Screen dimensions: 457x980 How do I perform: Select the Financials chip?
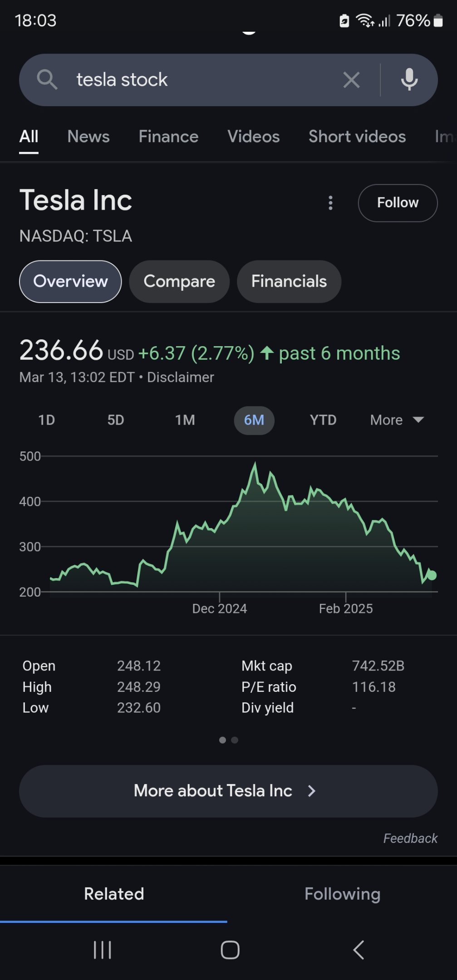click(x=289, y=281)
